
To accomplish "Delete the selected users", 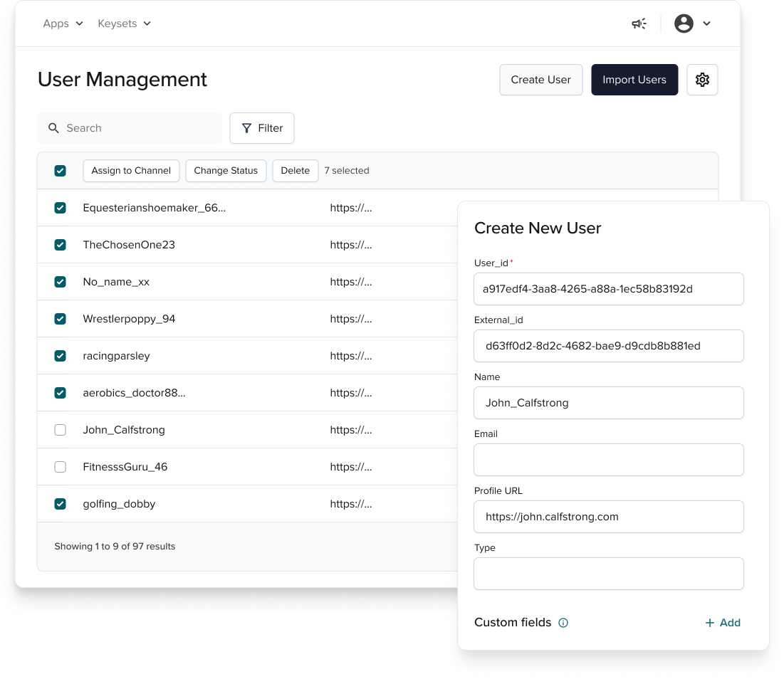I will click(295, 171).
